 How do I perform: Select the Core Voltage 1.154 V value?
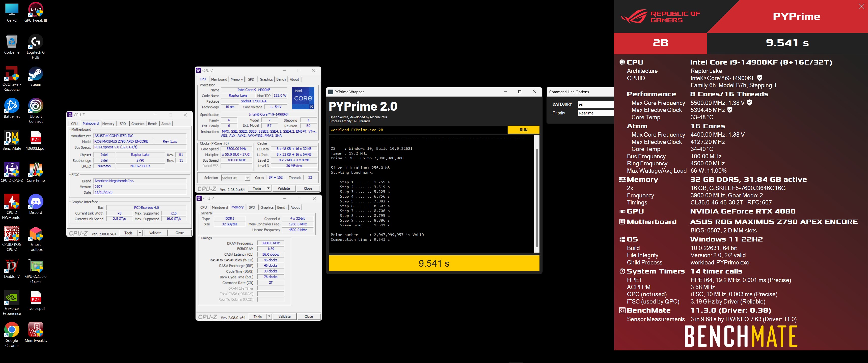coord(275,107)
